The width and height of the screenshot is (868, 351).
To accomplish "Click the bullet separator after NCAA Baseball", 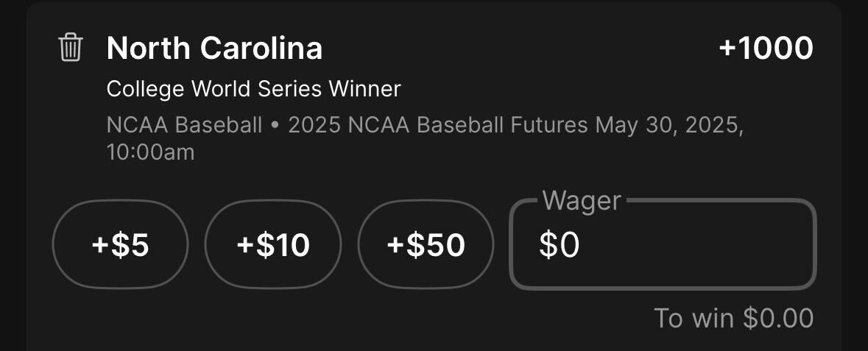I will pos(275,127).
